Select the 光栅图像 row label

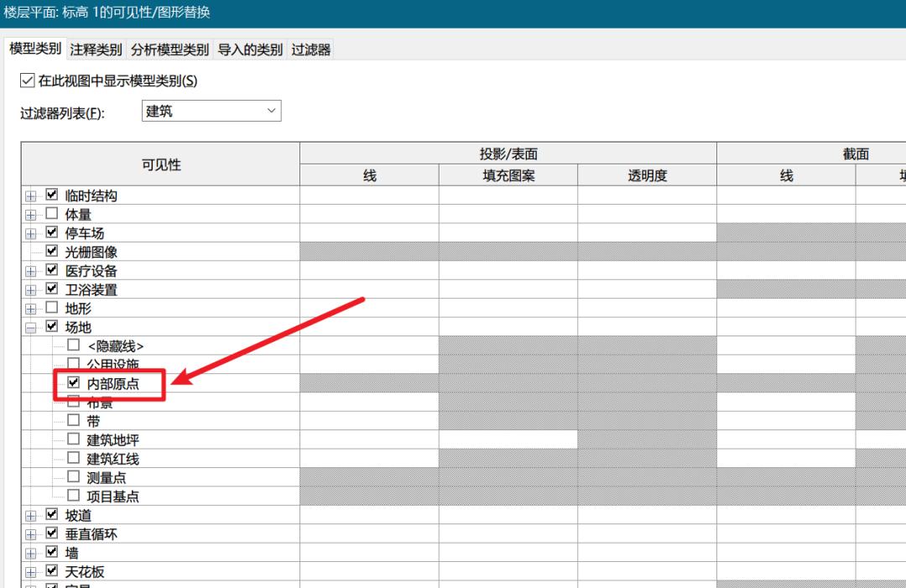coord(91,252)
